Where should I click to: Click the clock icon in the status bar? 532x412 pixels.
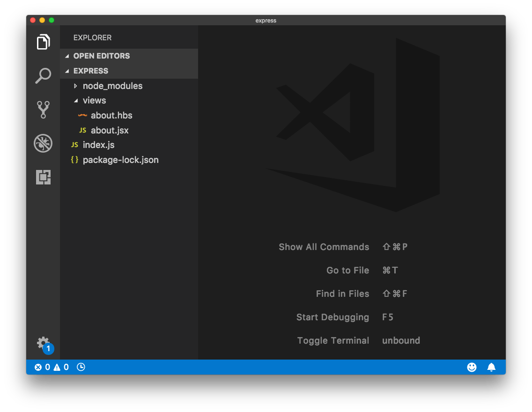coord(81,367)
